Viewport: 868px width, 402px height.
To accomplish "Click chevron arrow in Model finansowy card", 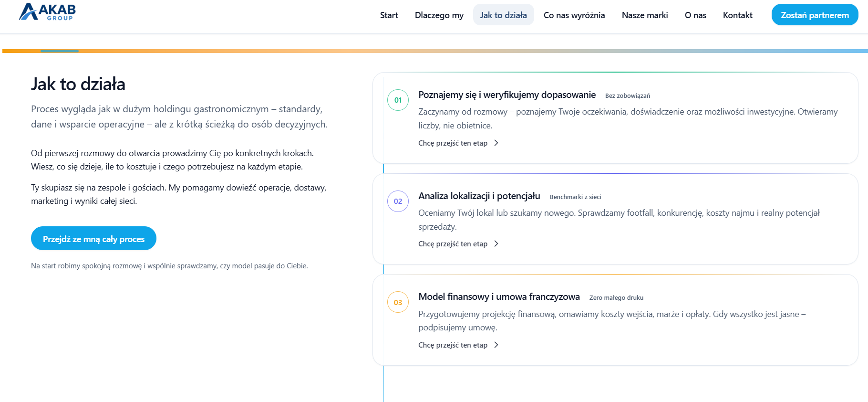I will (x=496, y=345).
